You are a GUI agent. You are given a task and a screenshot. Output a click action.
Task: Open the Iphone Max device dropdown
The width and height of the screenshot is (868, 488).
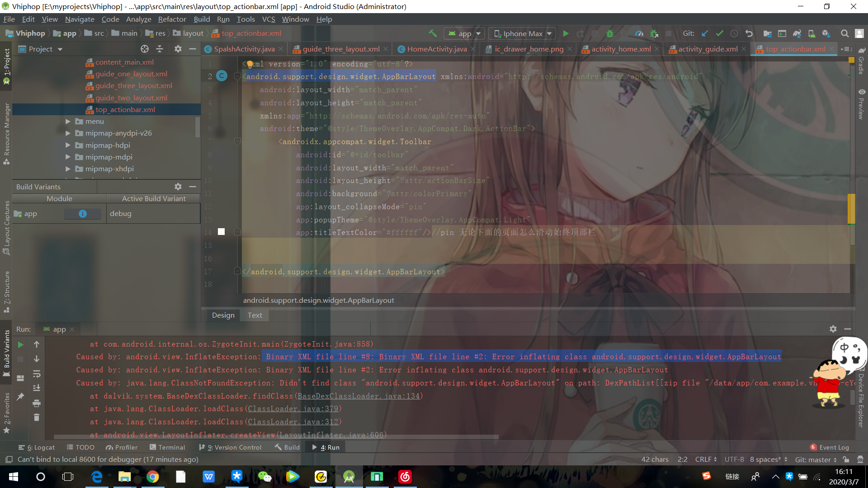[x=523, y=33]
